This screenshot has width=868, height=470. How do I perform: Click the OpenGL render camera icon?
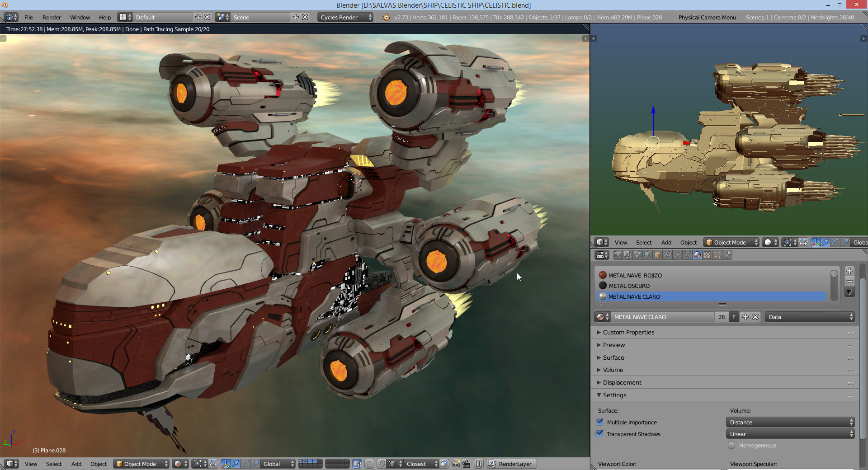[456, 464]
